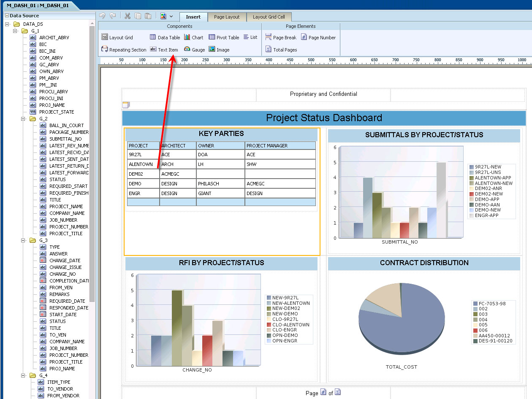Insert an Image component
The image size is (532, 399).
(219, 49)
